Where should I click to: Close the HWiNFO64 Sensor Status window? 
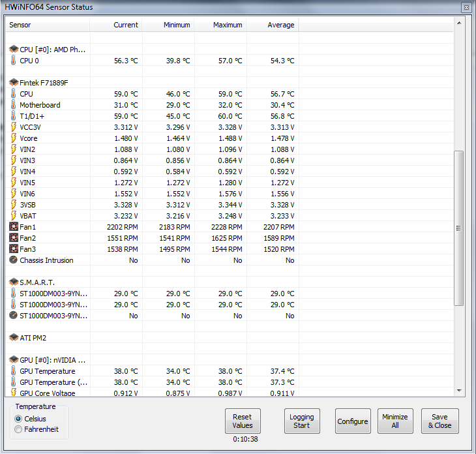tap(466, 7)
